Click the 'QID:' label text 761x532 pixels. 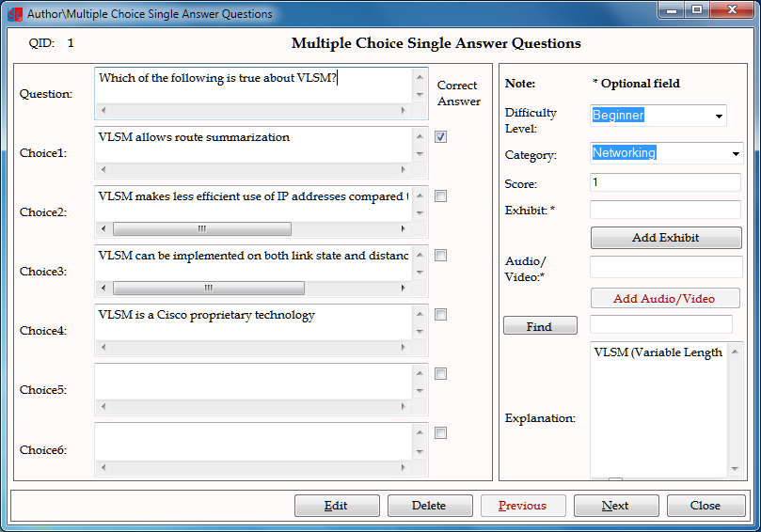tap(41, 43)
